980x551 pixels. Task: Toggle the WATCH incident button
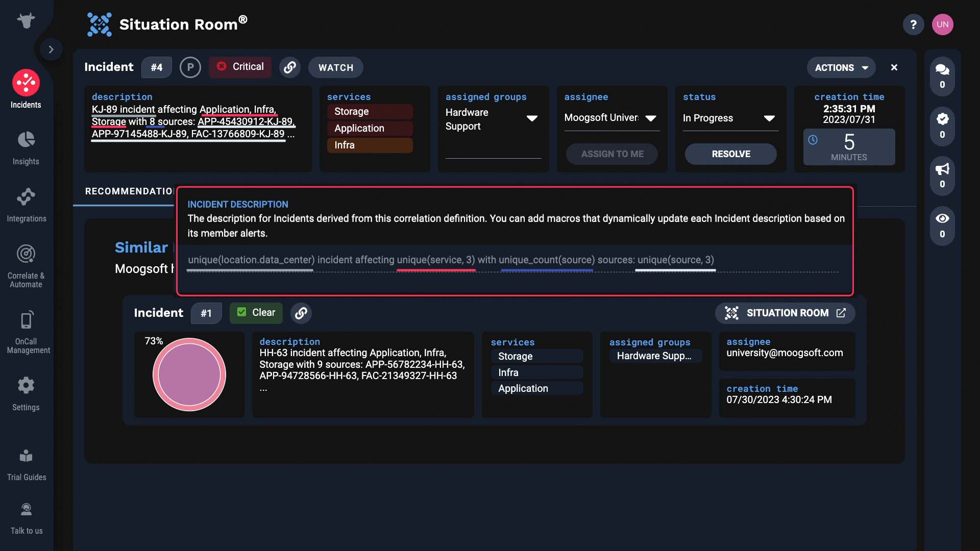336,67
